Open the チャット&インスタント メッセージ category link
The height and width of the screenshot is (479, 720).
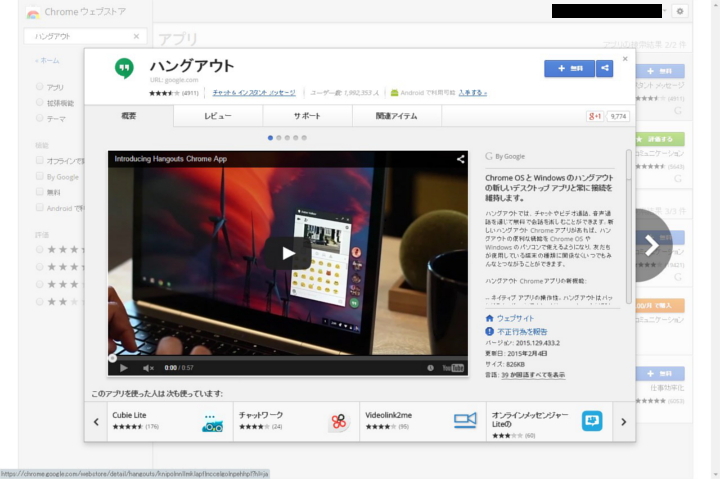[x=254, y=93]
